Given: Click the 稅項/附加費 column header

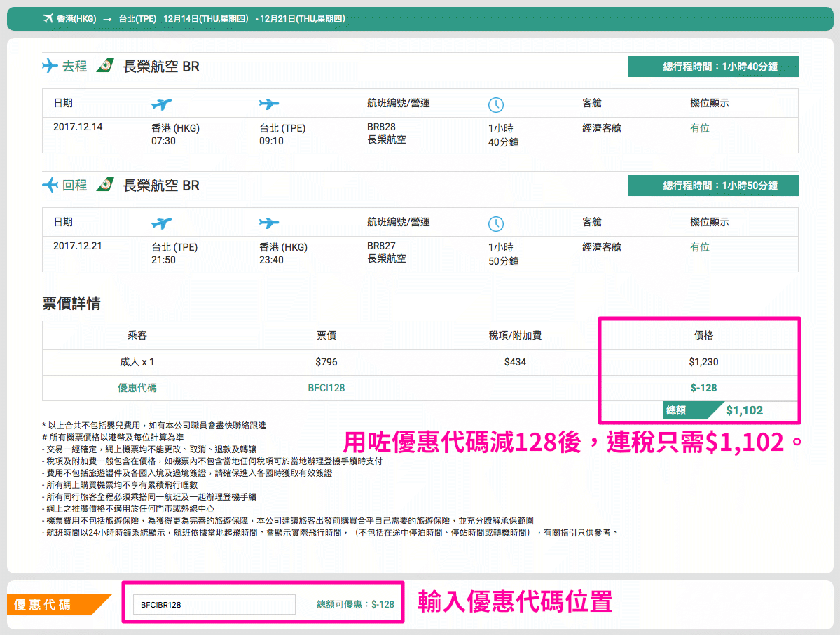Looking at the screenshot, I should point(515,335).
